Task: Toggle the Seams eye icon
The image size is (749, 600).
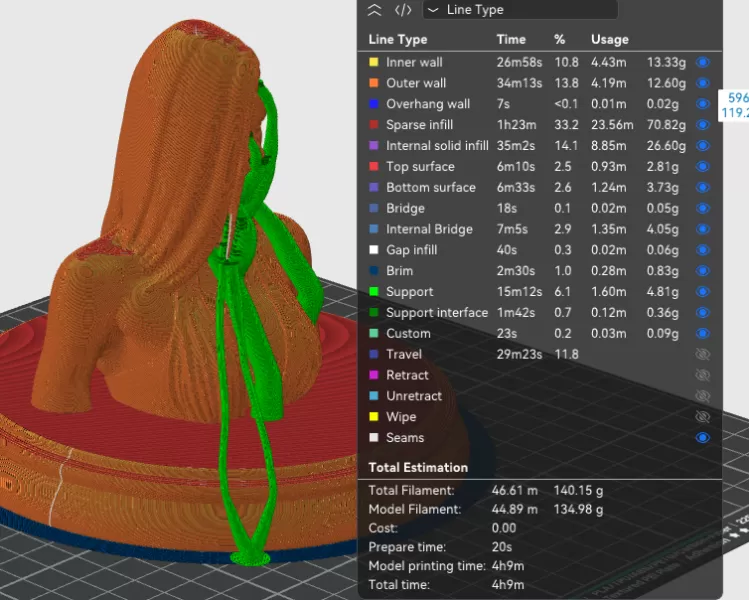Action: (x=702, y=438)
